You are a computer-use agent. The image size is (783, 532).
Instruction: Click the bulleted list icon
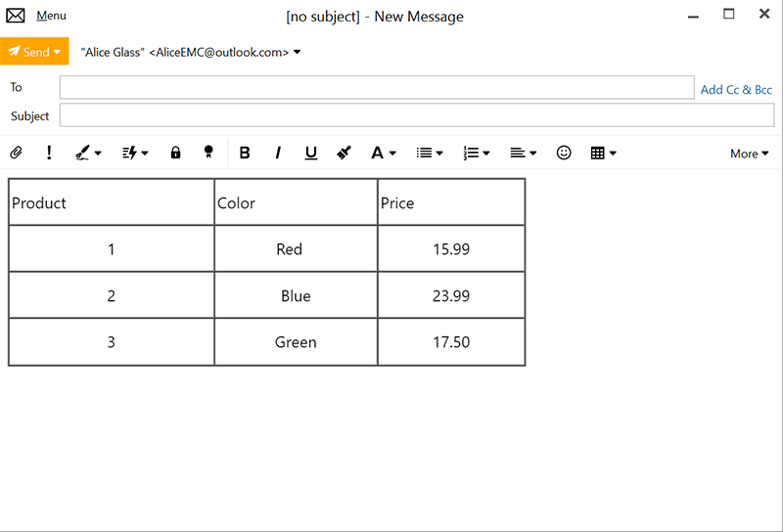tap(424, 153)
